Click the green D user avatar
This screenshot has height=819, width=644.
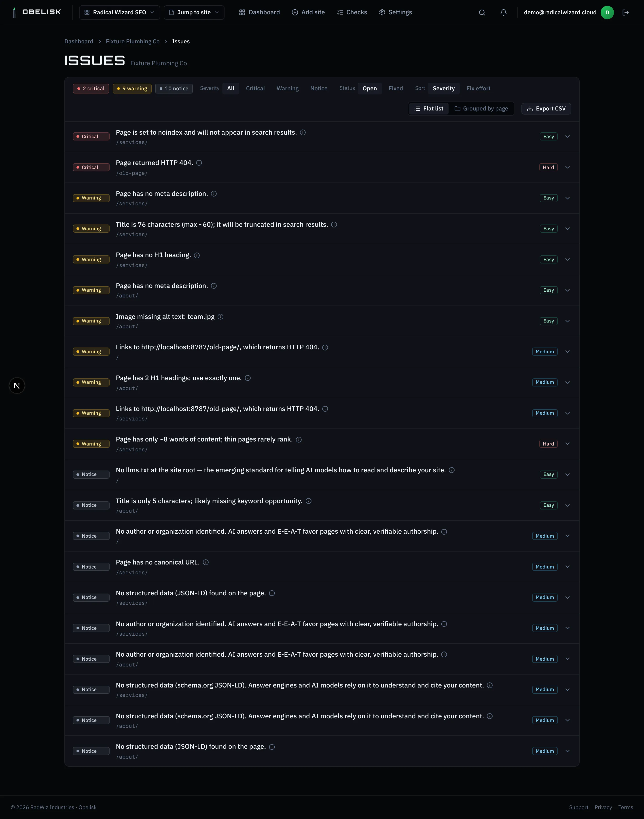point(607,13)
